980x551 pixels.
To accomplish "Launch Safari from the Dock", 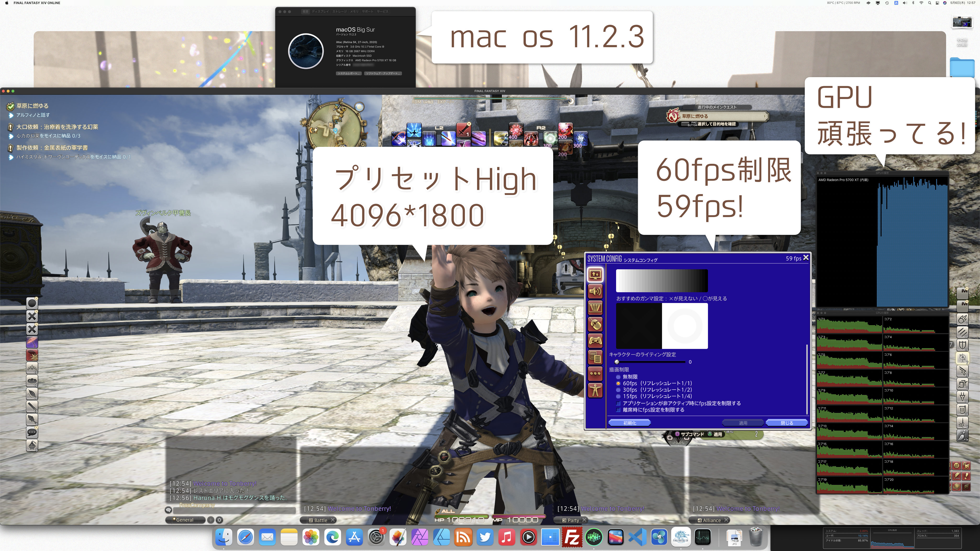I will point(245,537).
